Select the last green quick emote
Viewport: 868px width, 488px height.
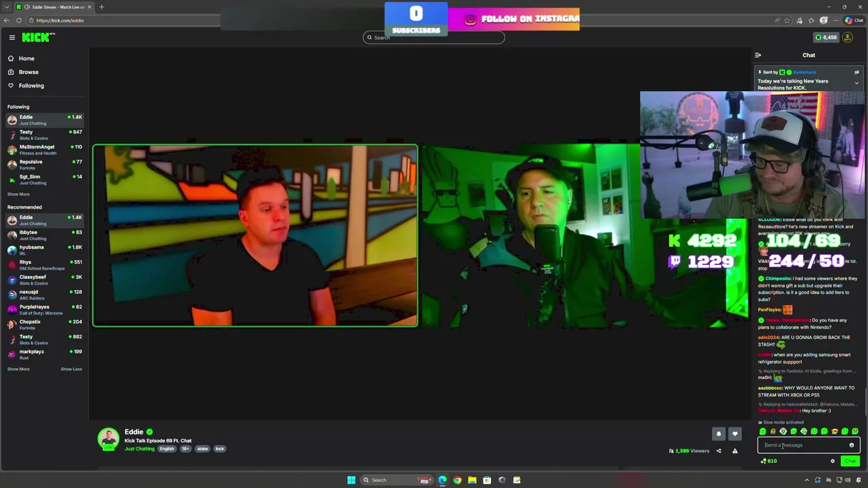855,431
